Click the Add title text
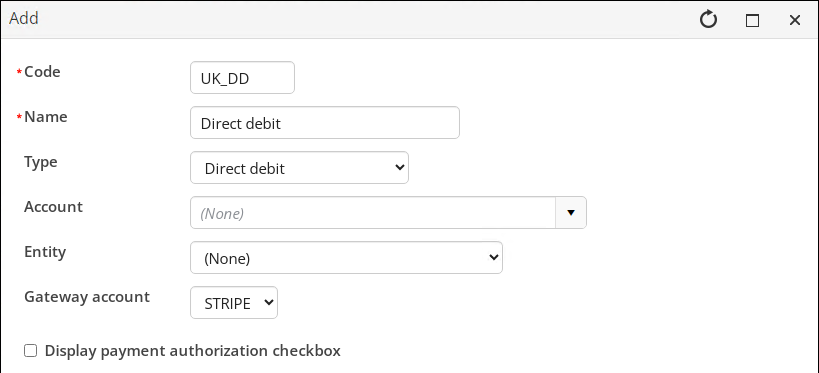Image resolution: width=819 pixels, height=373 pixels. tap(24, 19)
